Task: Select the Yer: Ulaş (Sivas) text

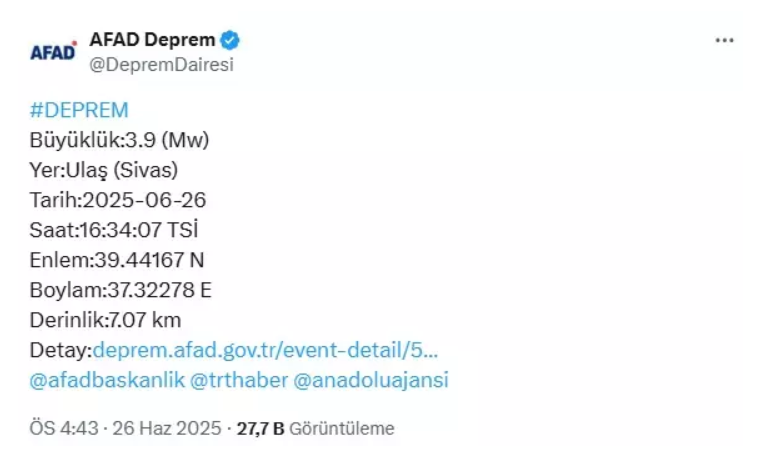Action: 104,170
